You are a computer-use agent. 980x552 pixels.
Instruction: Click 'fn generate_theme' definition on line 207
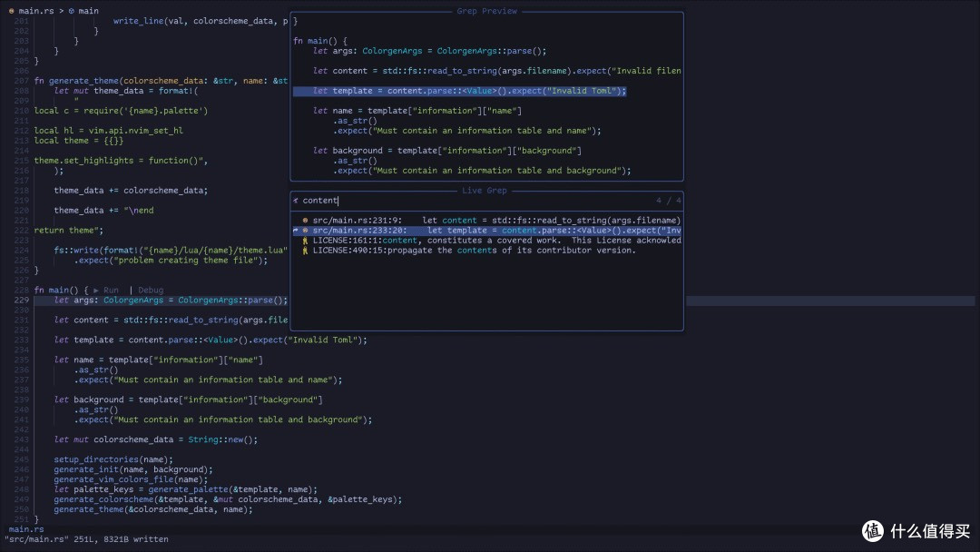point(161,81)
